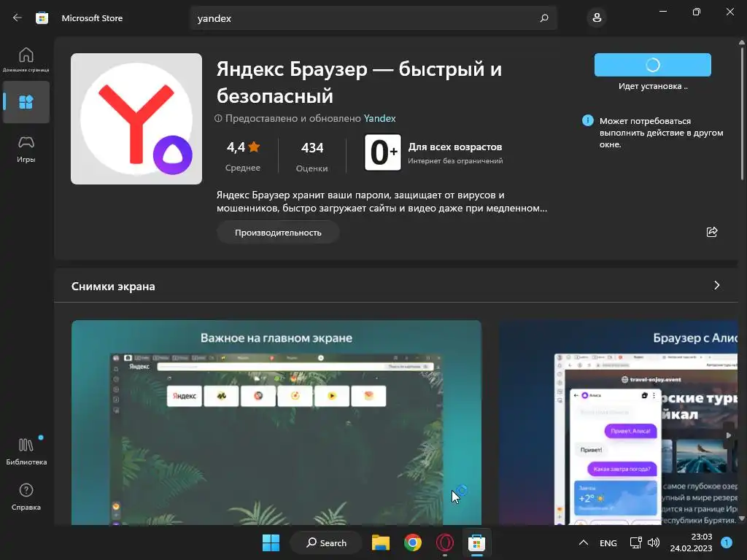Image resolution: width=747 pixels, height=560 pixels.
Task: Click the app description text
Action: click(382, 201)
